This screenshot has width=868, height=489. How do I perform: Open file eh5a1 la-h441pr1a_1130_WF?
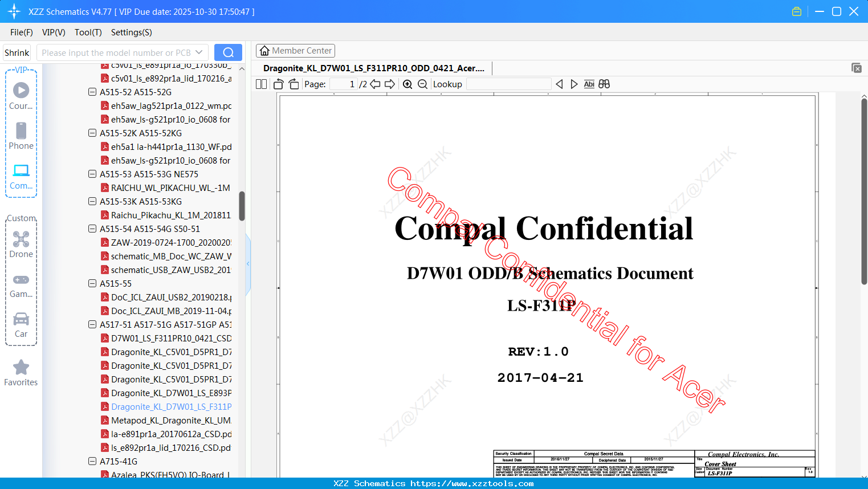(166, 146)
